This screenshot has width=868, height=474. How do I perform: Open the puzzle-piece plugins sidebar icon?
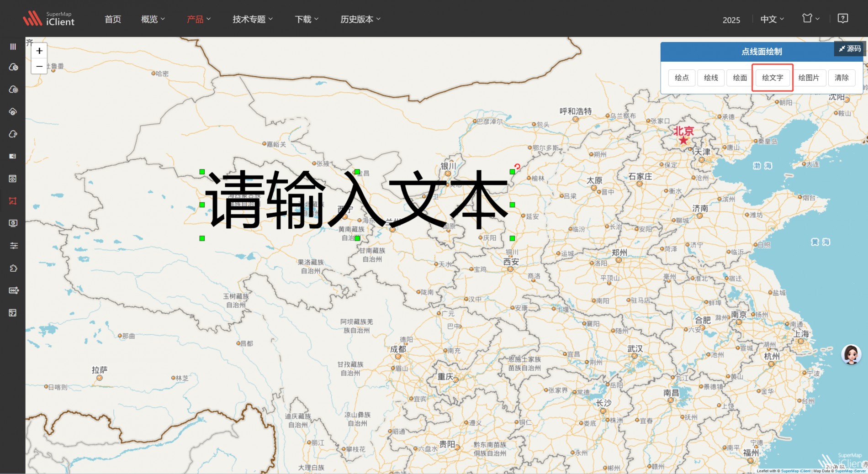[x=13, y=268]
